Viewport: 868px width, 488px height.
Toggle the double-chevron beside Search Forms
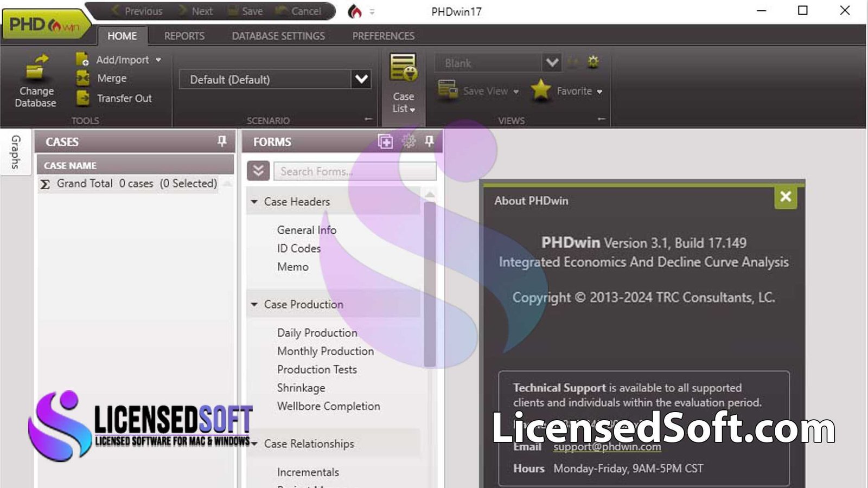click(259, 170)
